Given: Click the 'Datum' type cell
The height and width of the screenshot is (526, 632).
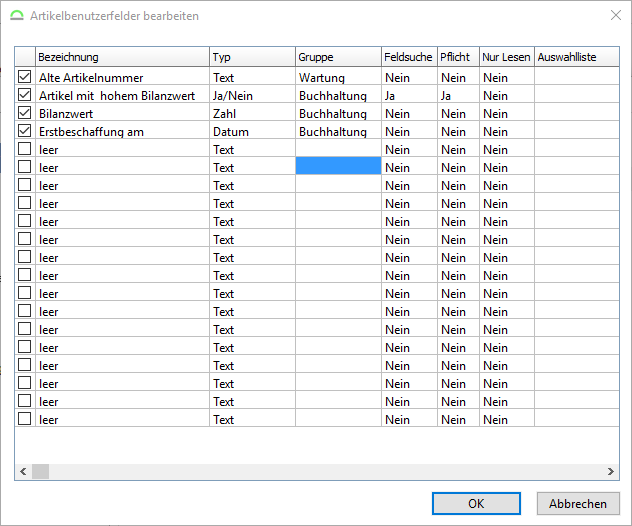Looking at the screenshot, I should tap(252, 130).
